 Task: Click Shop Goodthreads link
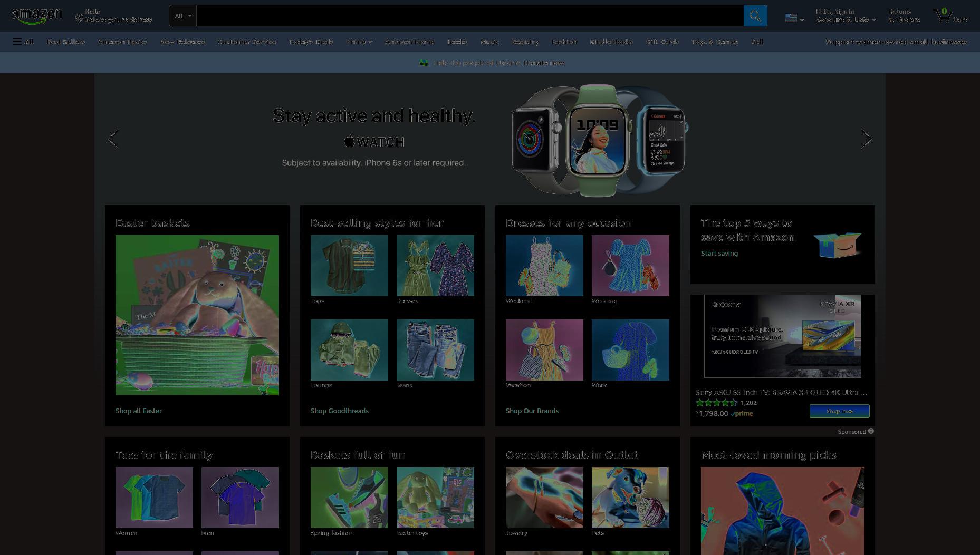[x=340, y=411]
